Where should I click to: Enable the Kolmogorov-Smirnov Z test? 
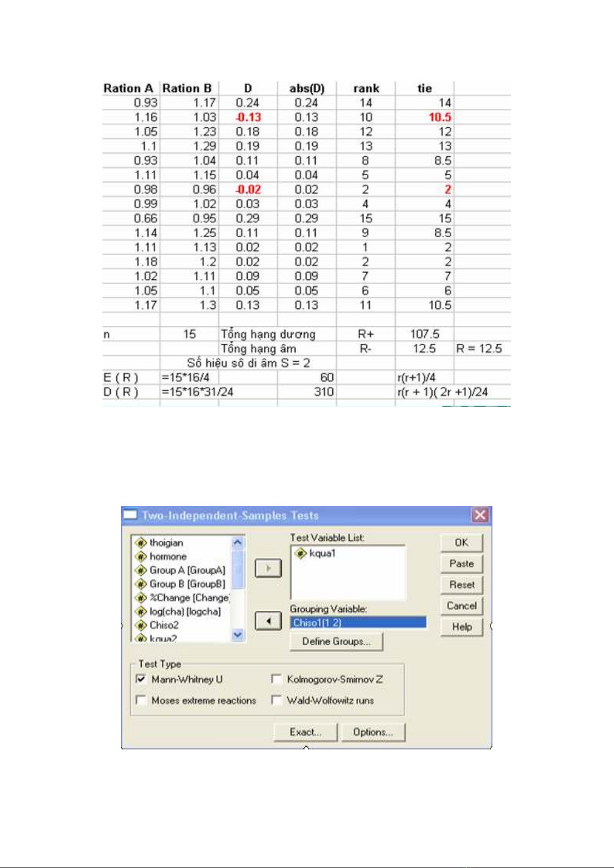click(x=277, y=679)
